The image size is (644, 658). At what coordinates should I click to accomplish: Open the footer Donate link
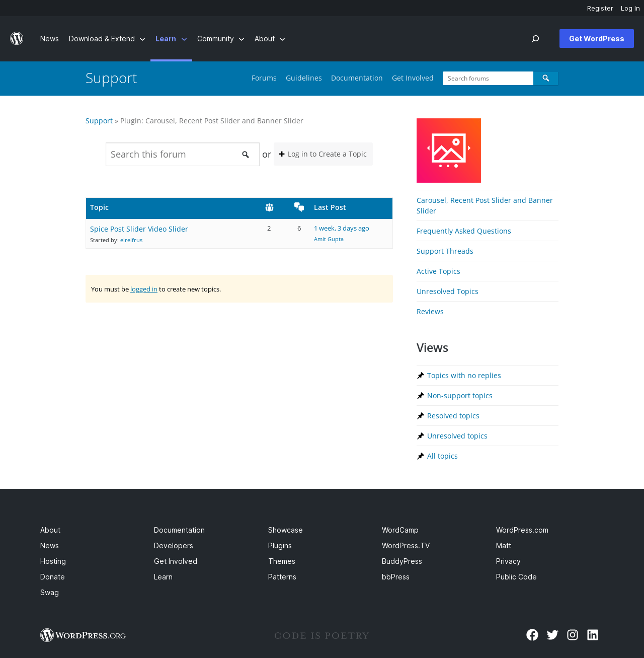[52, 577]
